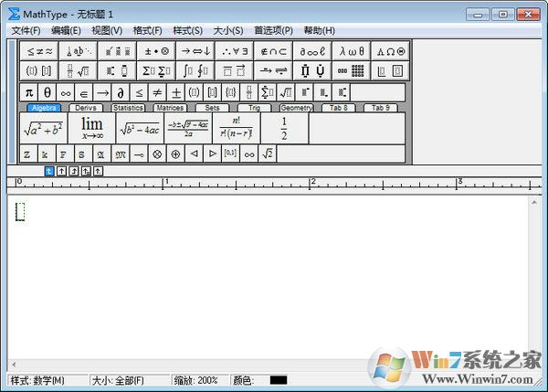Insert the limit expression template
The image size is (548, 392).
tap(91, 128)
